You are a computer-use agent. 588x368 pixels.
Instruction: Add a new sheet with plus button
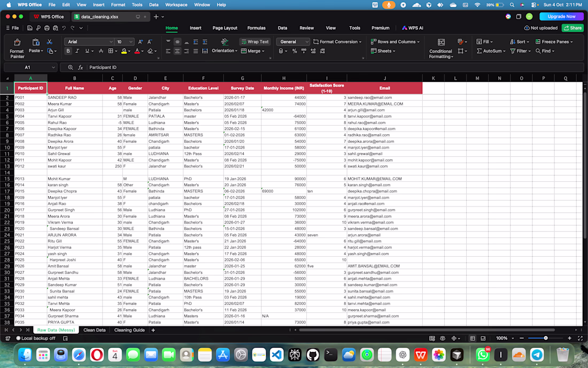point(153,330)
